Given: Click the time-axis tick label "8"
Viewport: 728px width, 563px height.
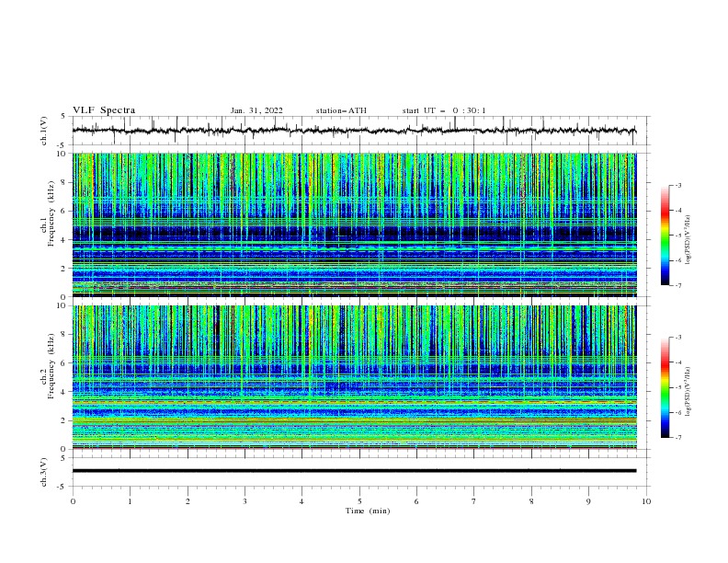Looking at the screenshot, I should (x=531, y=501).
